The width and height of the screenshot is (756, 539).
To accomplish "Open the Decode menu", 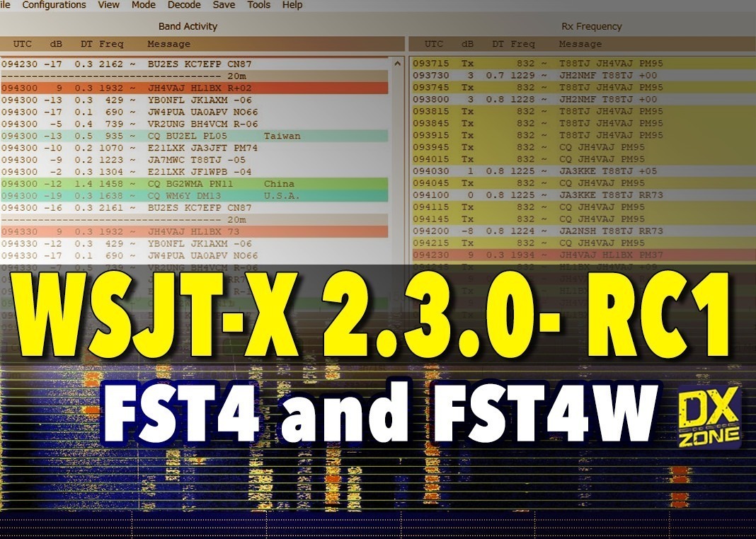I will [184, 5].
